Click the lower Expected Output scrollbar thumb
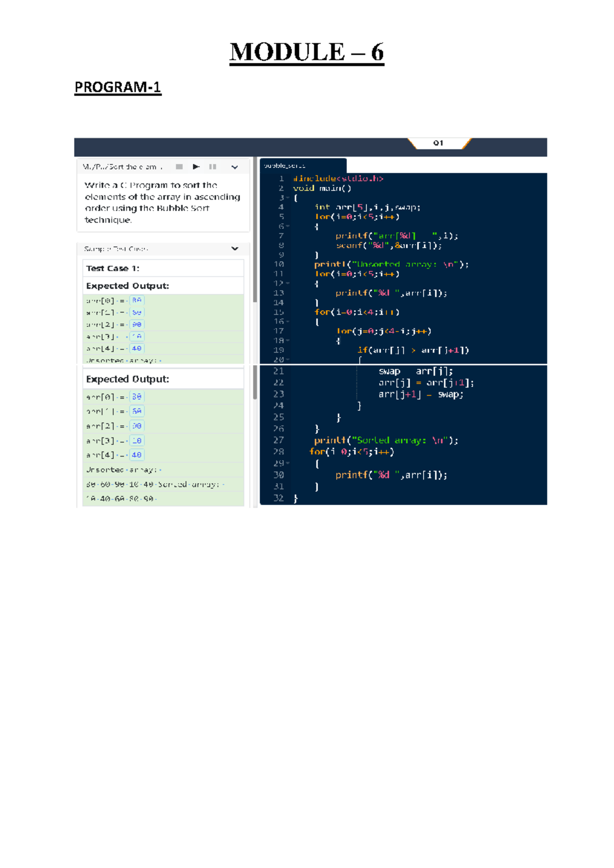Screen dimensions: 614x868 point(255,383)
